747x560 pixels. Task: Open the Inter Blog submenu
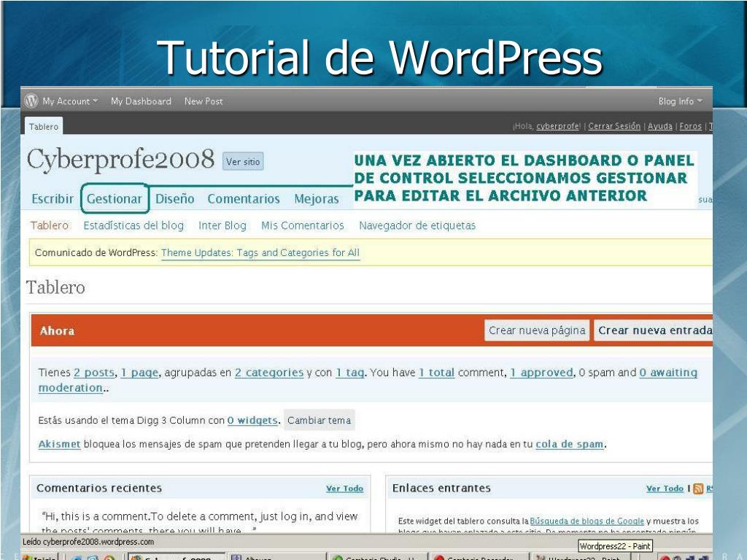tap(222, 225)
